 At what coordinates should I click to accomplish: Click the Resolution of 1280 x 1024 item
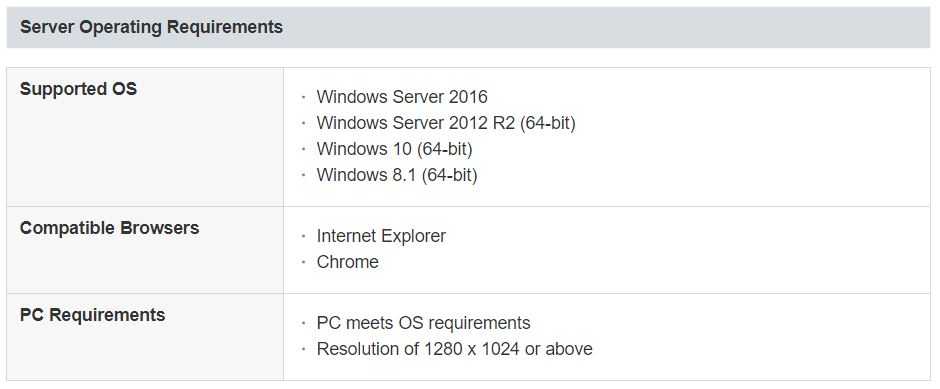click(x=454, y=349)
